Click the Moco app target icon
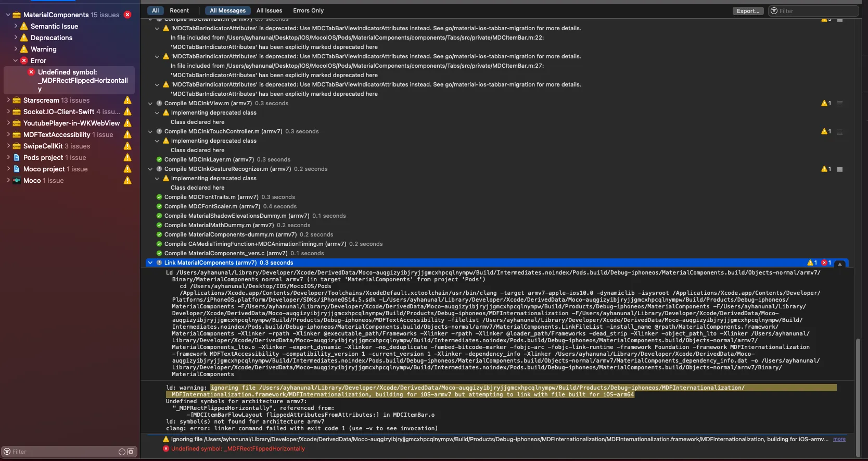The height and width of the screenshot is (461, 868). coord(17,180)
